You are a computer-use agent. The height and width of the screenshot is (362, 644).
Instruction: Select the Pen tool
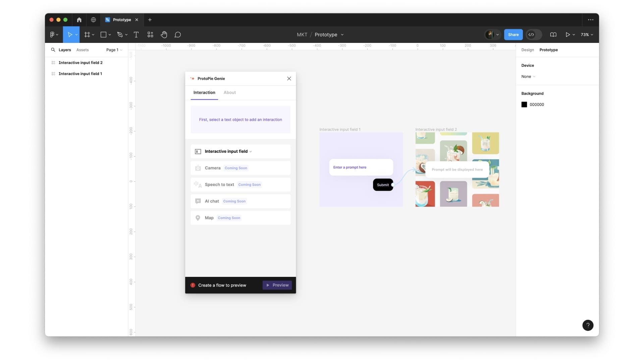coord(120,35)
